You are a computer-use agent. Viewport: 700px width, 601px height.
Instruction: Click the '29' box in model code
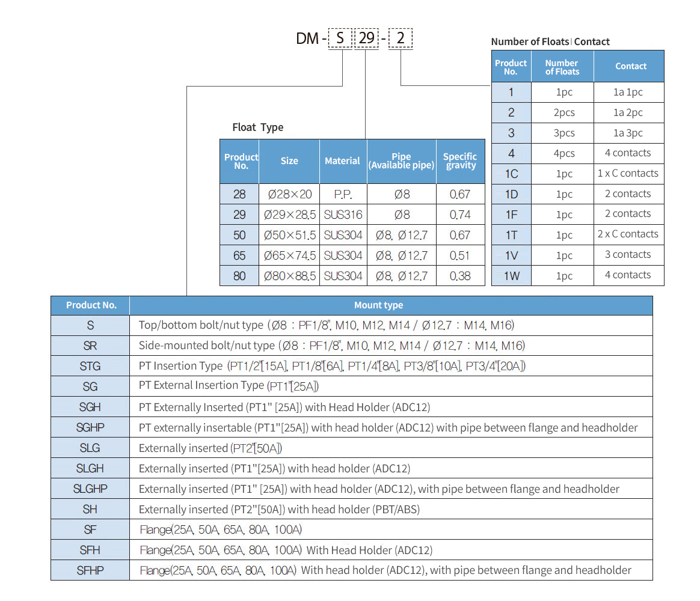pos(366,38)
